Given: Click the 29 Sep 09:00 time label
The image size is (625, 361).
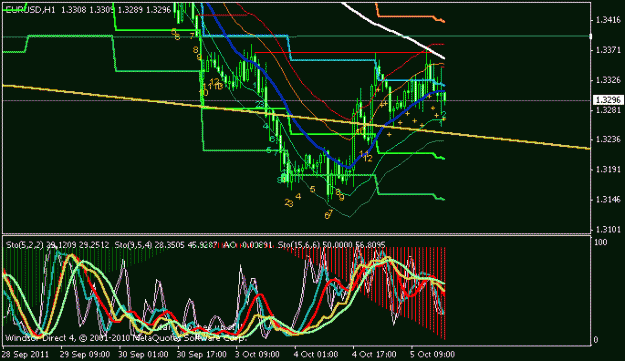Looking at the screenshot, I should [85, 354].
